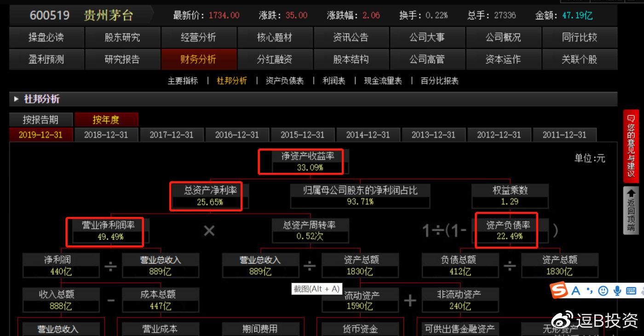Select the 2017-12-31 period tab
This screenshot has height=336, width=644.
tap(172, 135)
